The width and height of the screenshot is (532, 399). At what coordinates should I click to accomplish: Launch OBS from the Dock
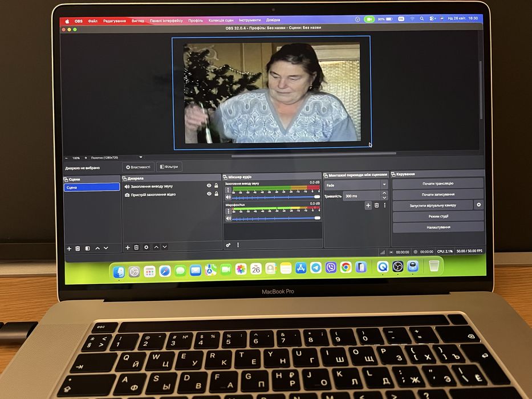tap(397, 267)
